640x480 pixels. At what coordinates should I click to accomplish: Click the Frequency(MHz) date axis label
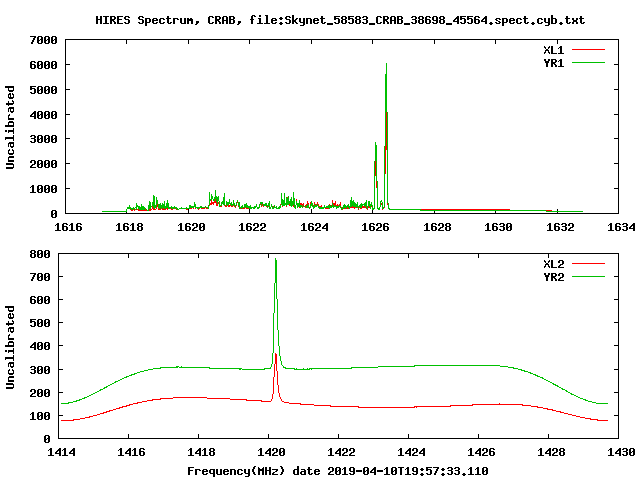click(x=338, y=471)
